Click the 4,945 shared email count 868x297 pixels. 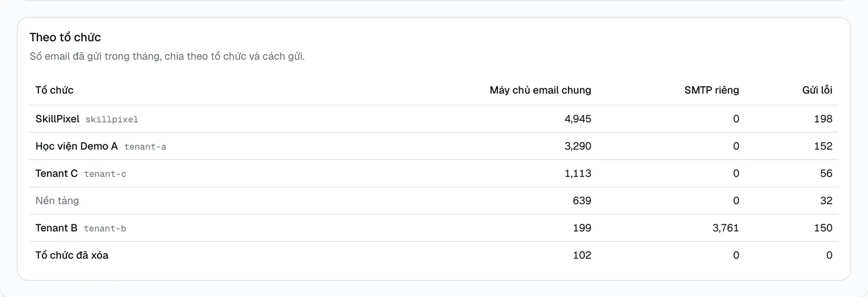point(578,119)
